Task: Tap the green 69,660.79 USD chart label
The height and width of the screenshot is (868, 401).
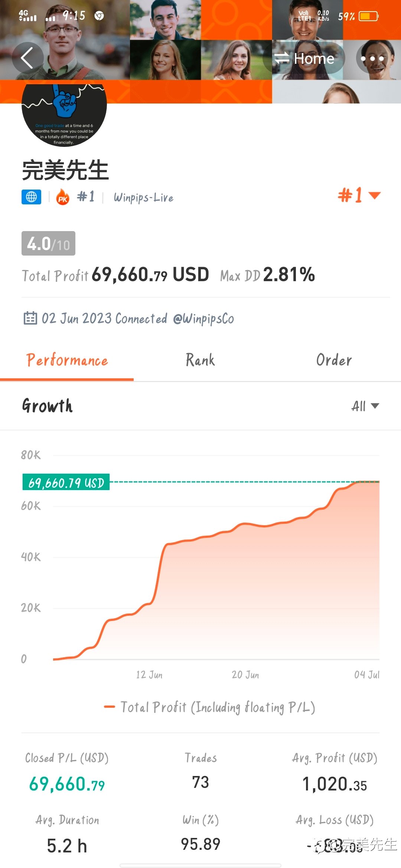Action: (x=66, y=482)
